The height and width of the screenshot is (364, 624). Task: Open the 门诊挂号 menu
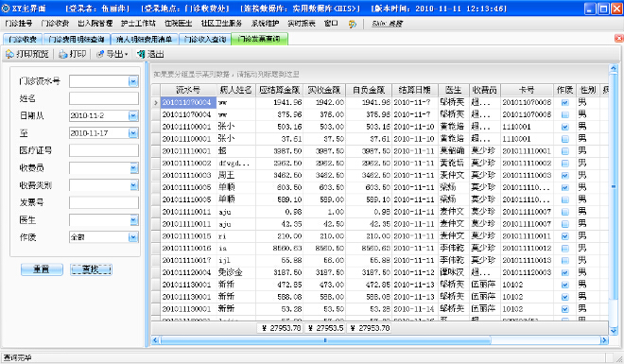tap(19, 24)
